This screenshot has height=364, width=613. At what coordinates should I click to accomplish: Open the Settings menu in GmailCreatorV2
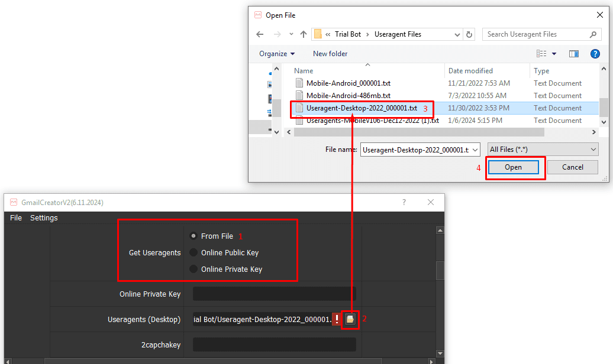(44, 218)
